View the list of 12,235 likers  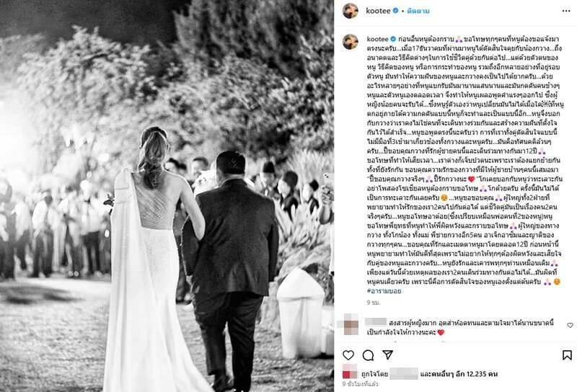[459, 374]
